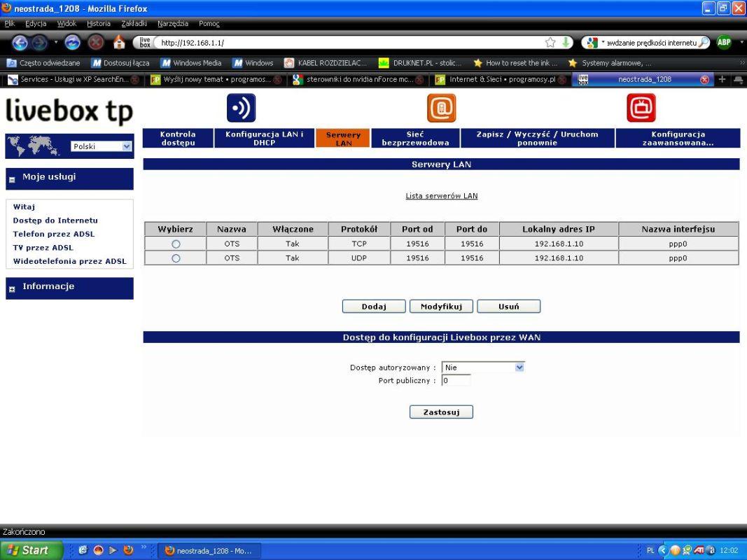Switch to sterowniki do nvidia nForce tab

click(358, 80)
